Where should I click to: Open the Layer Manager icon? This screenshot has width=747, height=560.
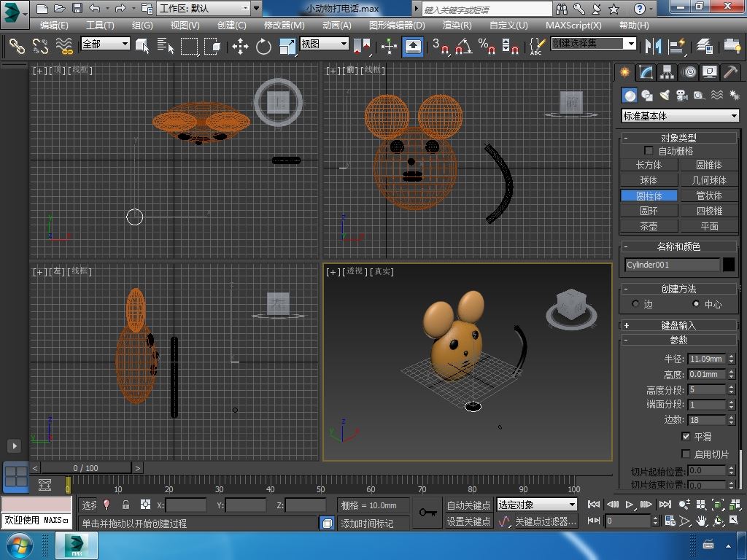(x=704, y=46)
